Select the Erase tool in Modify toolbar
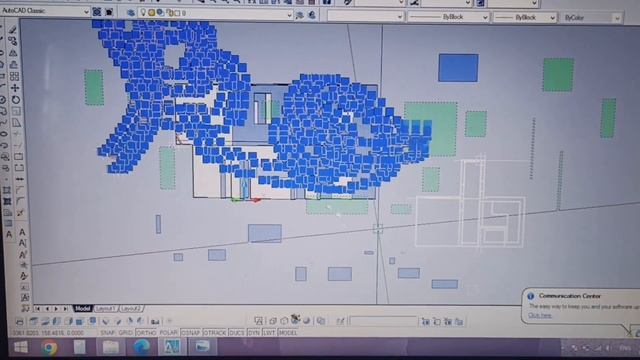This screenshot has height=360, width=640. coord(13,30)
